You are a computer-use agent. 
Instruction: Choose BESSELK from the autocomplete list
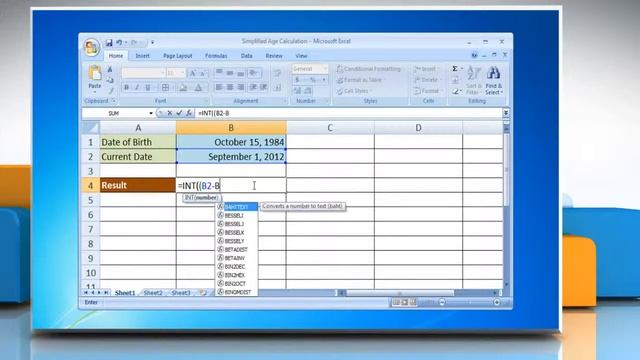click(237, 232)
